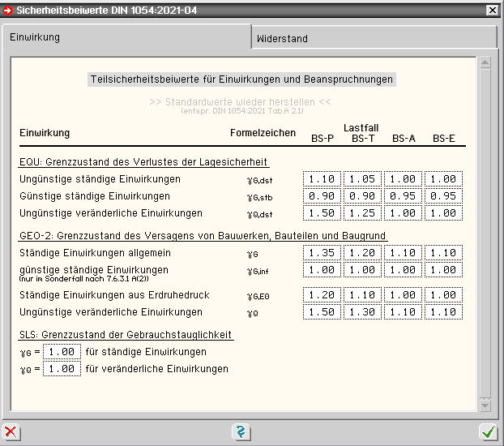Confirm with the green checkmark icon
The width and height of the screenshot is (504, 446).
488,432
